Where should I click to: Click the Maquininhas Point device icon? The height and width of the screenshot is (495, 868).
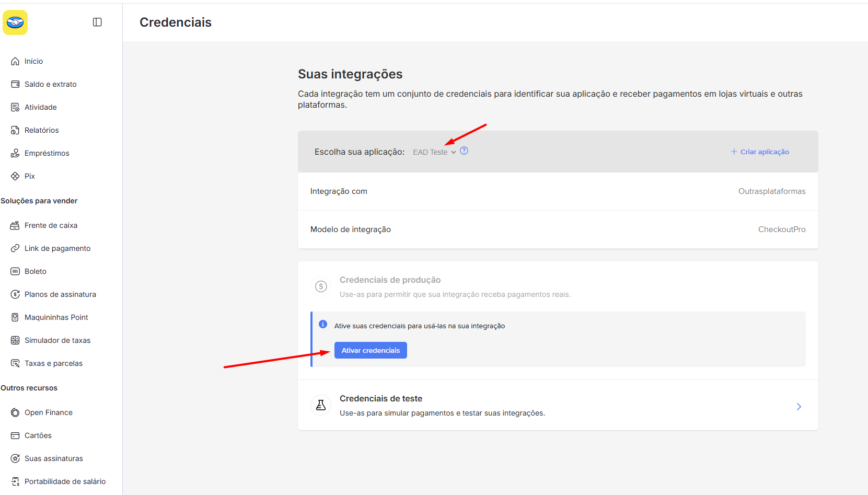point(15,317)
